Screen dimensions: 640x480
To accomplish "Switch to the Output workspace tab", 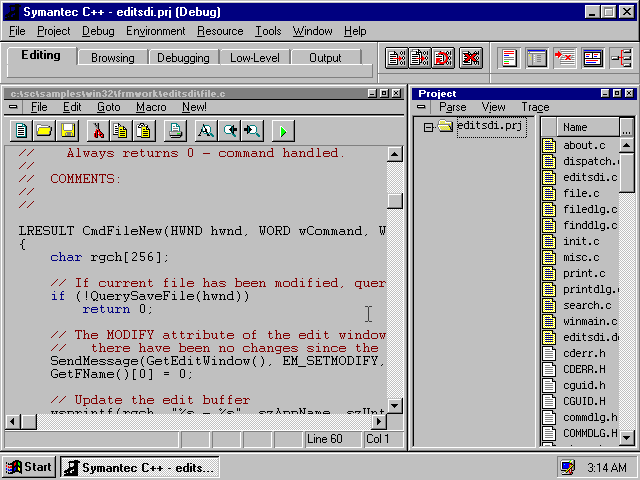I will tap(325, 58).
